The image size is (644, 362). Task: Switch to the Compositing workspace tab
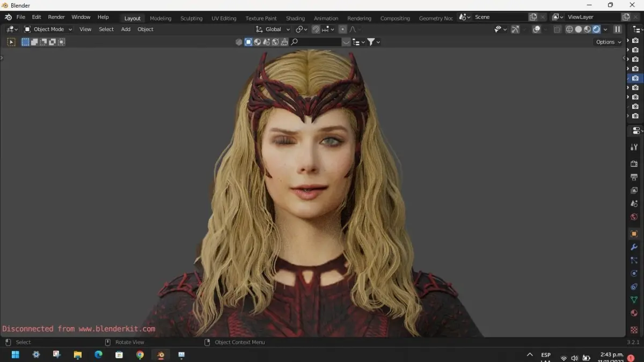395,18
